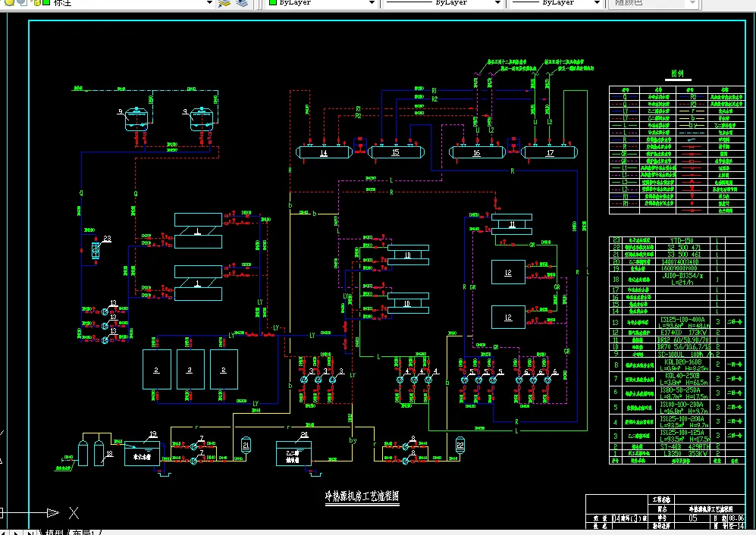Click the green ByLayer color swatch

tap(273, 2)
